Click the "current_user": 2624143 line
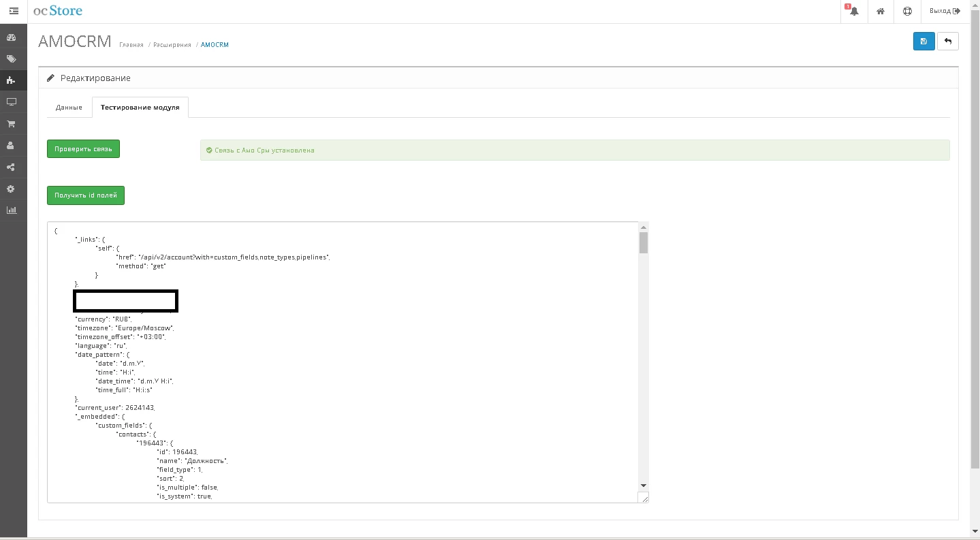The width and height of the screenshot is (980, 540). (115, 407)
